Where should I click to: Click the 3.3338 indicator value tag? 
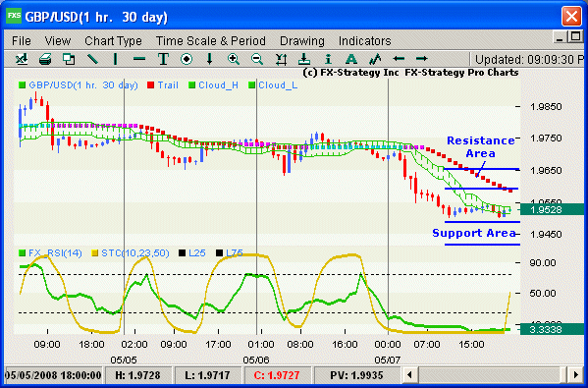coord(552,329)
